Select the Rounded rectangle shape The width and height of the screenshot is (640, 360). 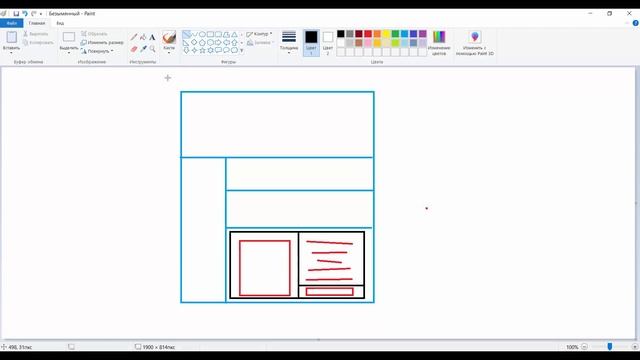pos(218,34)
